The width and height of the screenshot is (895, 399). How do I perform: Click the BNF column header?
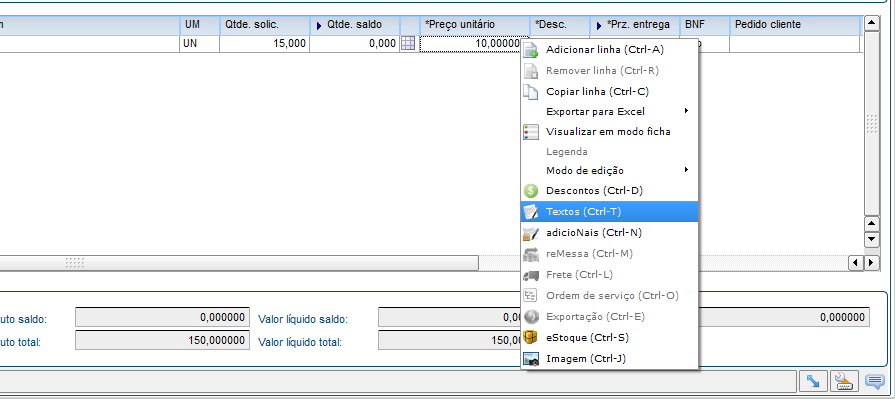tap(704, 25)
